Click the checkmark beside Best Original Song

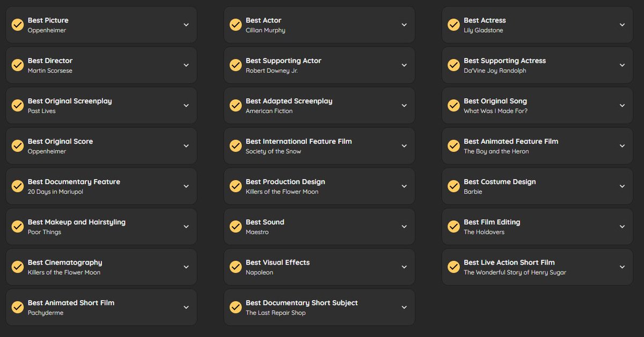pyautogui.click(x=454, y=105)
